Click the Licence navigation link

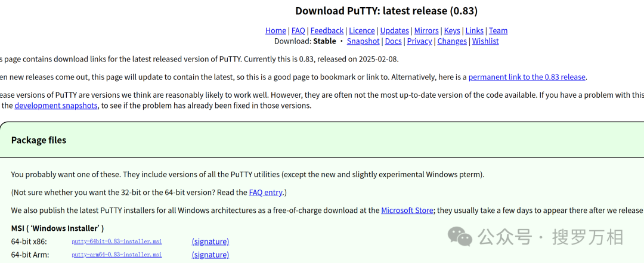362,30
